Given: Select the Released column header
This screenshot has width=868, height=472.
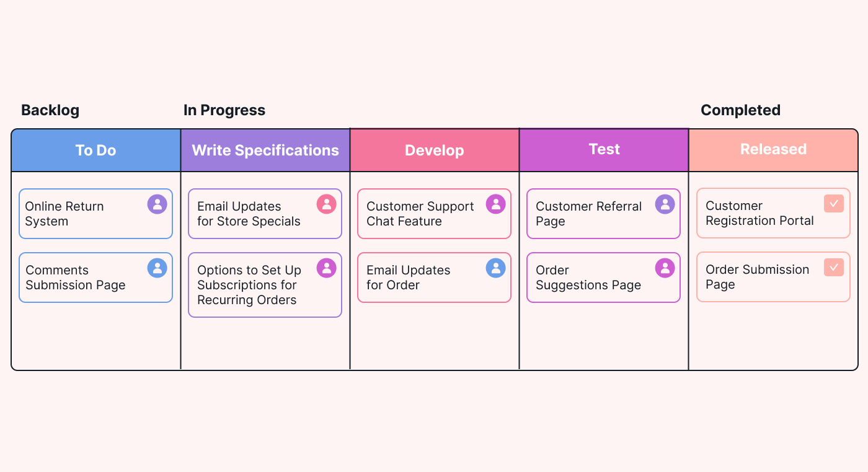Looking at the screenshot, I should click(x=773, y=150).
